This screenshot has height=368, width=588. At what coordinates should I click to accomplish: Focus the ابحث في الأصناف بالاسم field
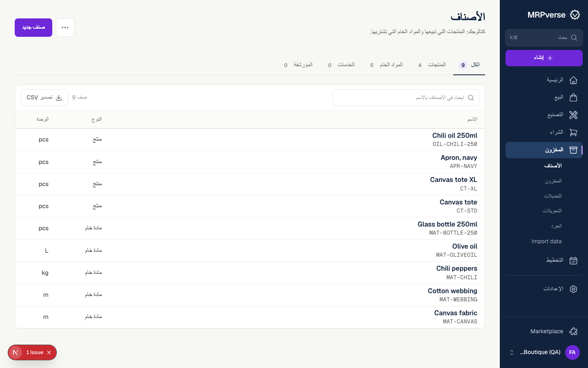click(x=406, y=98)
